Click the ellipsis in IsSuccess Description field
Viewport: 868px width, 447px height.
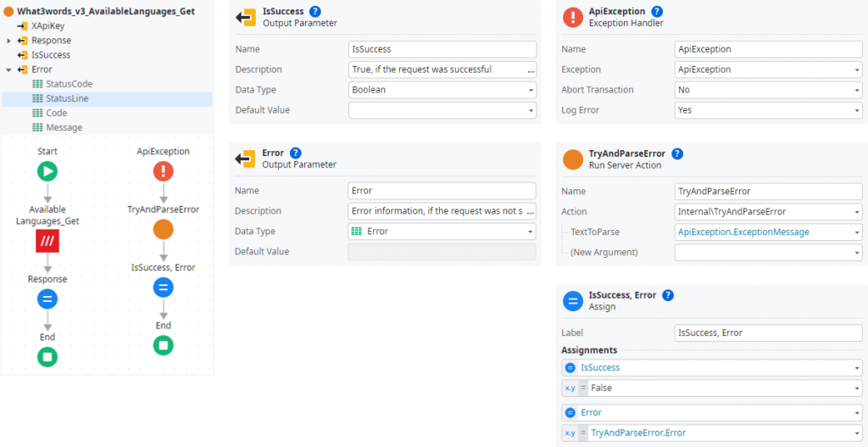pos(531,70)
